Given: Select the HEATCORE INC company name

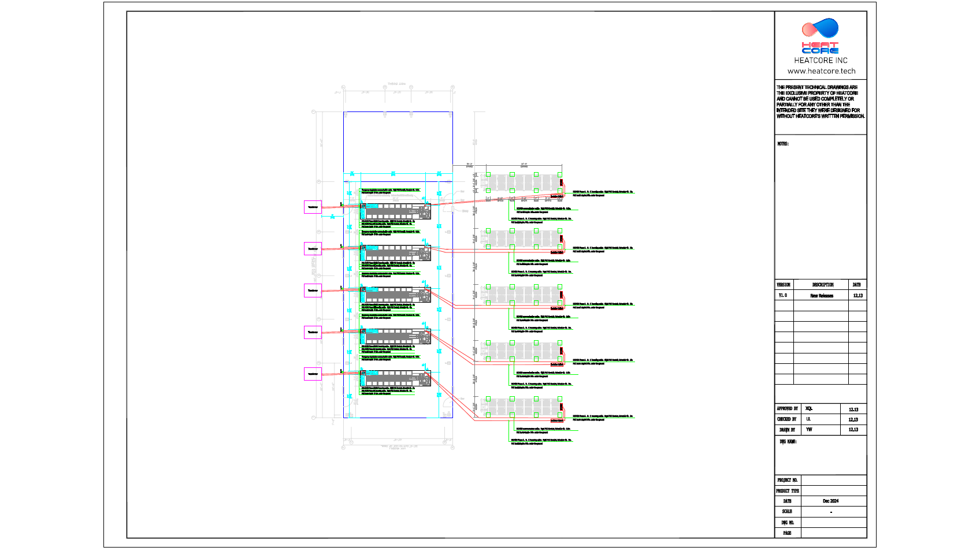Looking at the screenshot, I should tap(821, 60).
